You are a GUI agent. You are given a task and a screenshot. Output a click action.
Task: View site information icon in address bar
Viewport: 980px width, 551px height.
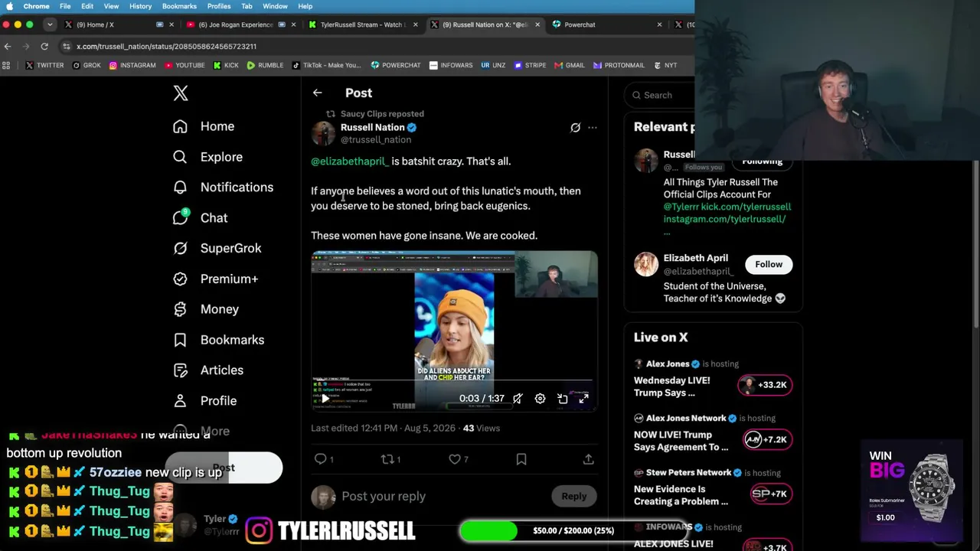click(67, 47)
